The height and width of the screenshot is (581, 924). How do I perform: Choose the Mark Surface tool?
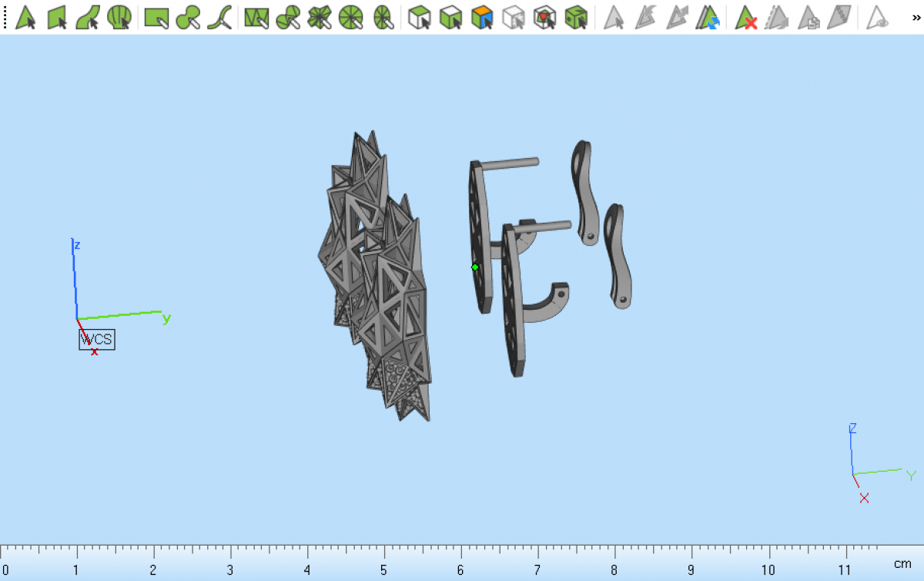click(89, 17)
